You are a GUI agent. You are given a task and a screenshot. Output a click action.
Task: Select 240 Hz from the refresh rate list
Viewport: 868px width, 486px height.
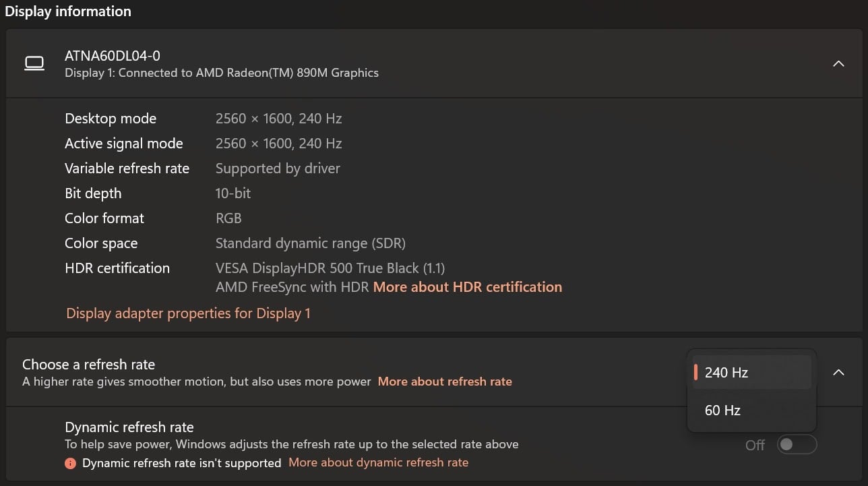coord(751,372)
